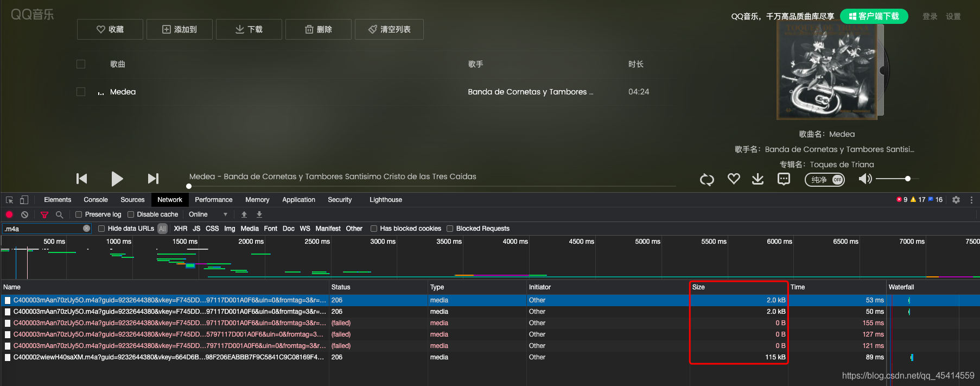Open the Online throttling dropdown
Viewport: 980px width, 386px height.
tap(208, 214)
